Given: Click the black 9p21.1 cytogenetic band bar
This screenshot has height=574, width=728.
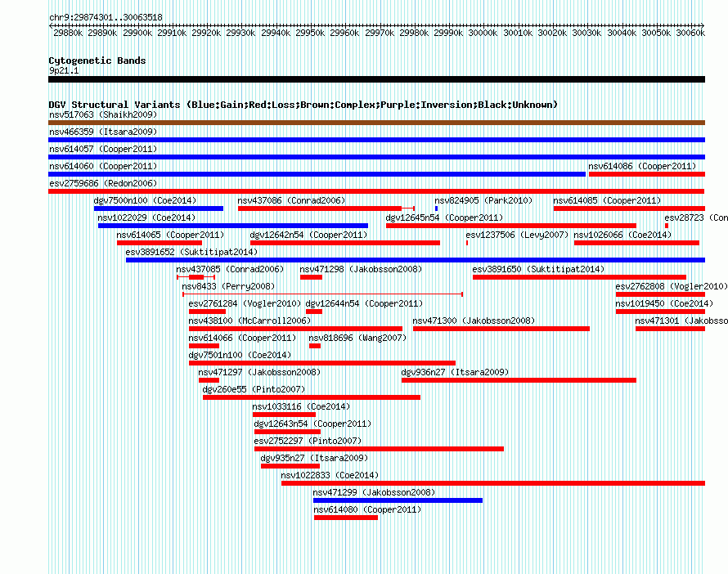Looking at the screenshot, I should [x=376, y=79].
